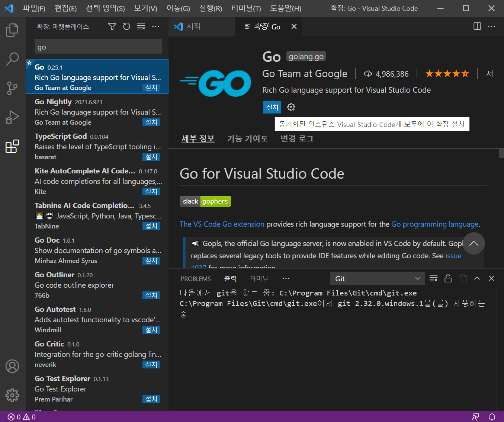Install the Go Test Explorer extension
Image resolution: width=504 pixels, height=422 pixels.
151,399
